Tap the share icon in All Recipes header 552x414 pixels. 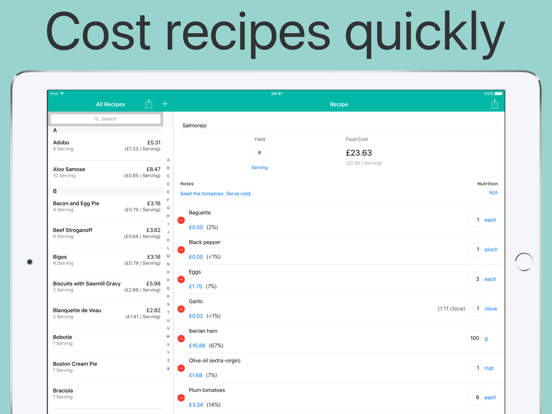[x=149, y=104]
